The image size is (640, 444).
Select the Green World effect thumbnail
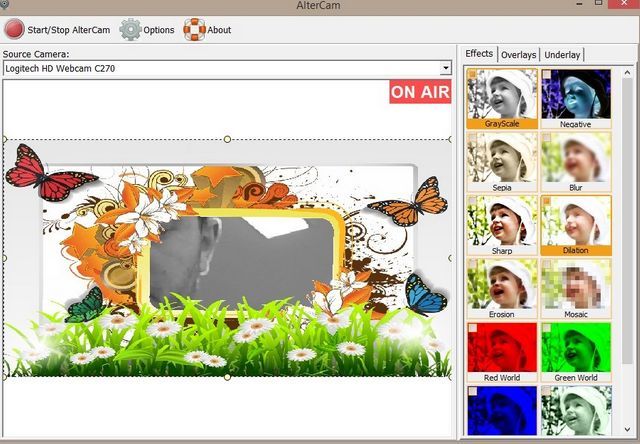[576, 352]
